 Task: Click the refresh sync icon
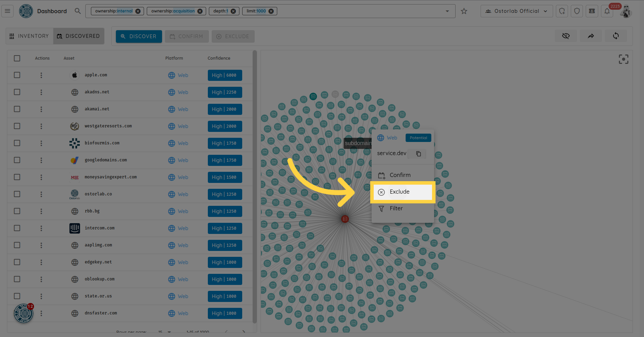point(616,36)
